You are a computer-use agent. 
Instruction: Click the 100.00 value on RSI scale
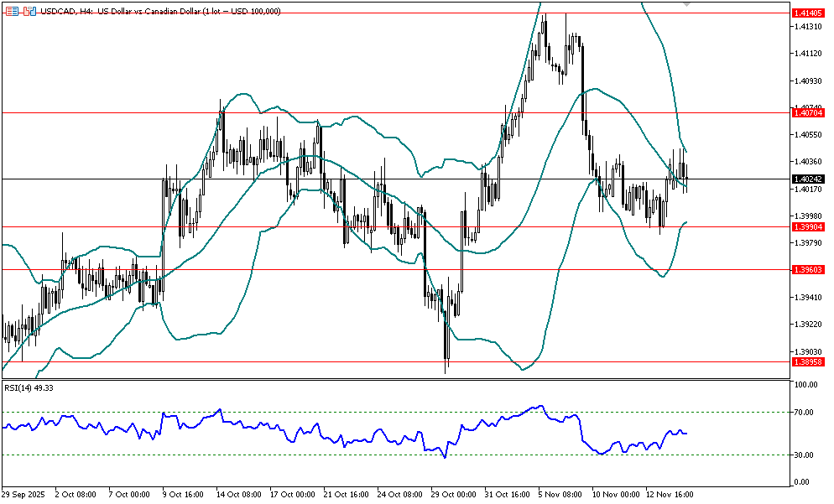[x=806, y=385]
